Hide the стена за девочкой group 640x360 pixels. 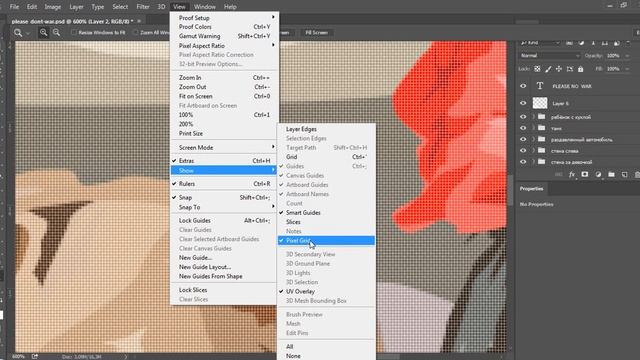pos(523,162)
